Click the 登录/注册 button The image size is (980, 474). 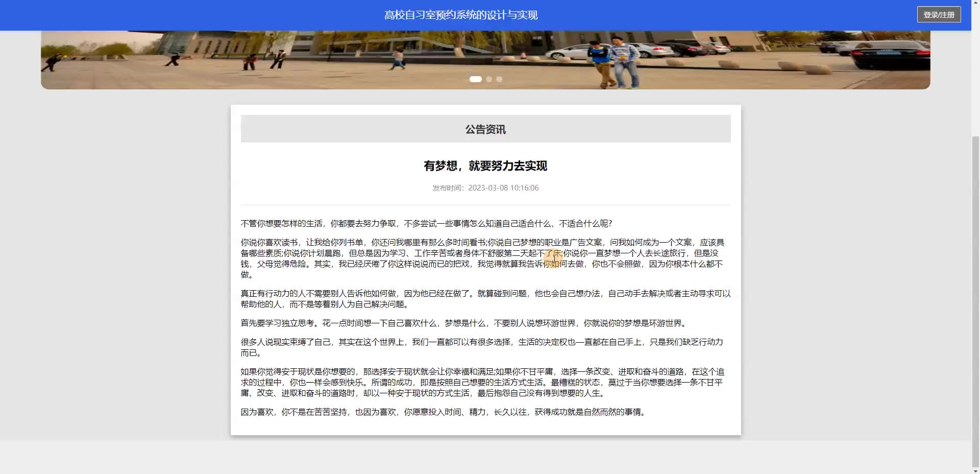coord(939,15)
